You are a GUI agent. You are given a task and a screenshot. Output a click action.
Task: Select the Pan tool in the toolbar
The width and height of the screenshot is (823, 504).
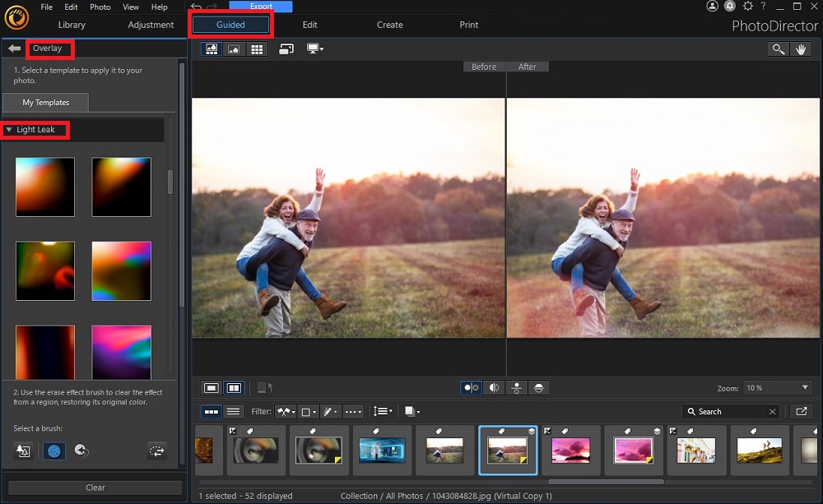[x=800, y=49]
